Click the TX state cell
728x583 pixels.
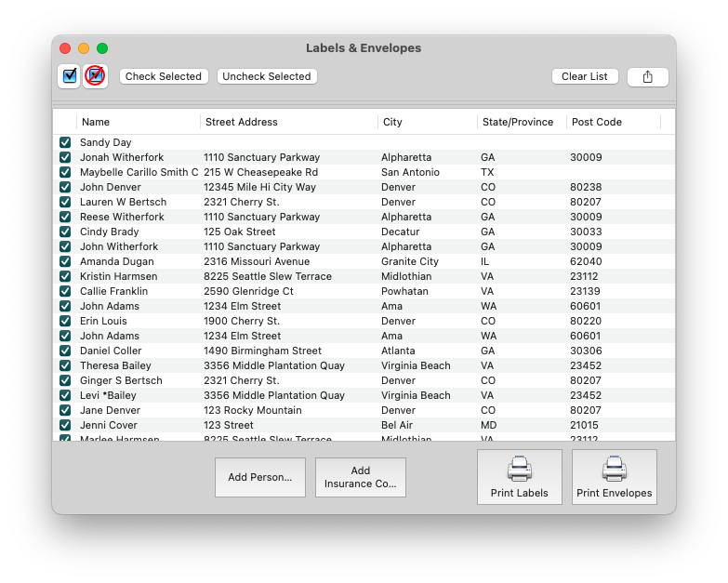coord(487,172)
